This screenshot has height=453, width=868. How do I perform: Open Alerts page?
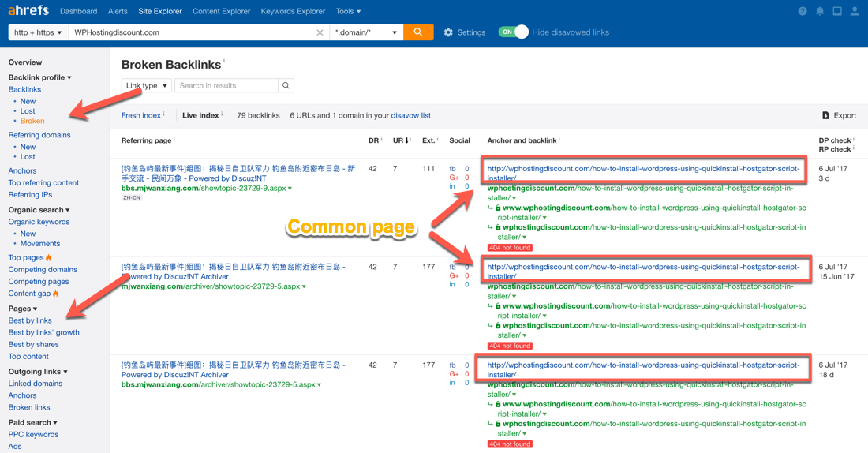[118, 11]
